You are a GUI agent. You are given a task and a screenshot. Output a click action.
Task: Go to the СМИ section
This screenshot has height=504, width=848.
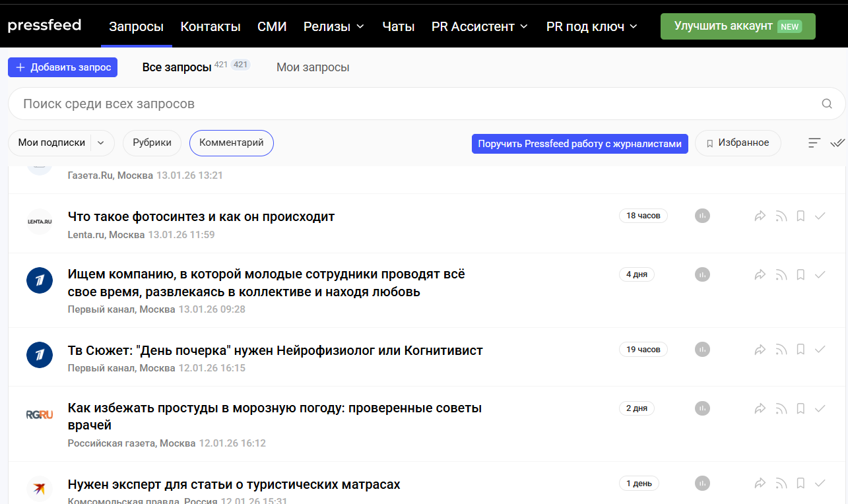tap(272, 26)
